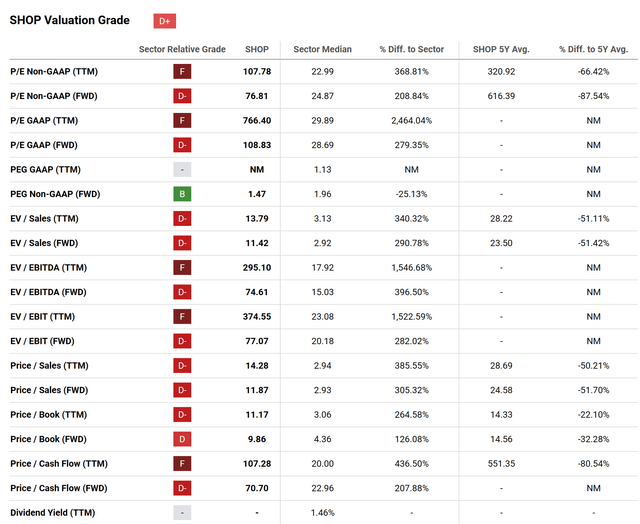
Task: Click the gray grade badge for Dividend Yield
Action: pyautogui.click(x=183, y=512)
